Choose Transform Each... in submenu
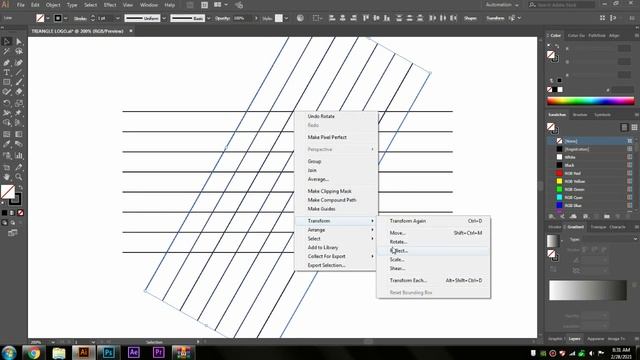The height and width of the screenshot is (360, 640). click(x=433, y=280)
